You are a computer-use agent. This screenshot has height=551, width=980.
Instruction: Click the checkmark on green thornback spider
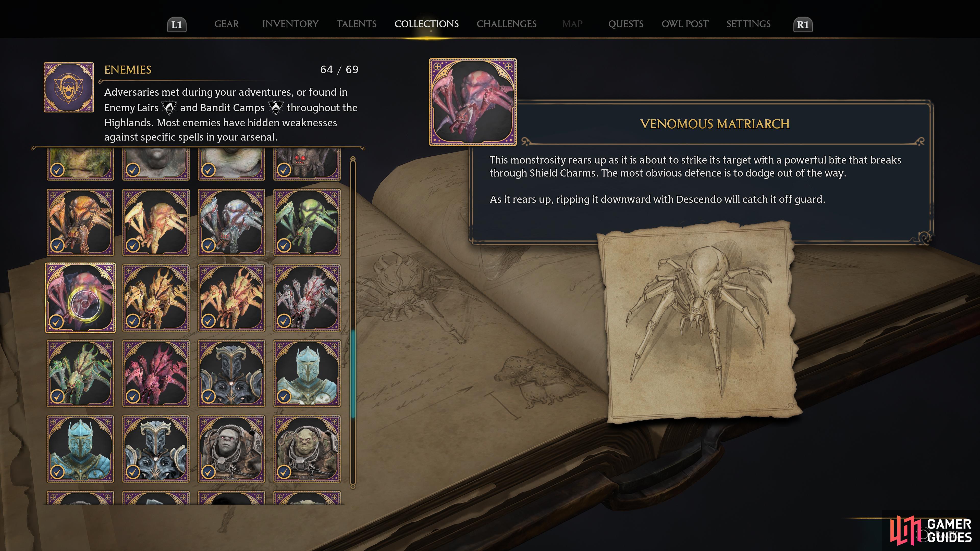point(57,396)
